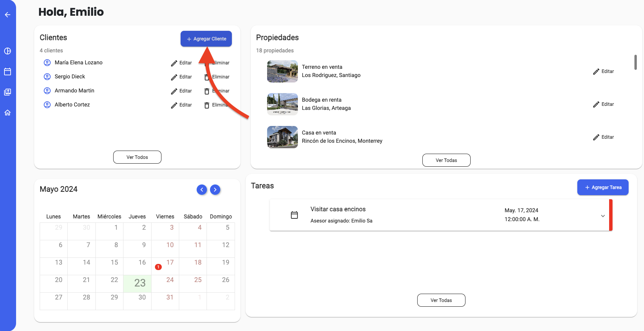Click client name Armando Martin
Screen dimensions: 644x331
pyautogui.click(x=75, y=91)
